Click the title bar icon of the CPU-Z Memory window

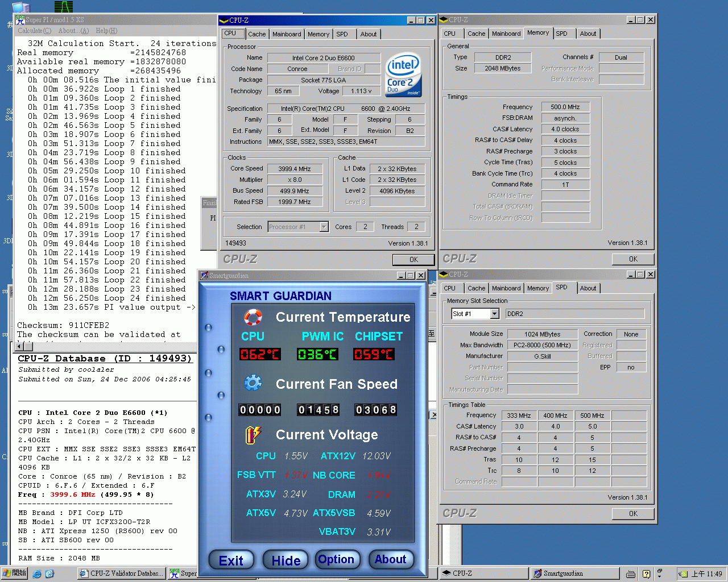444,20
